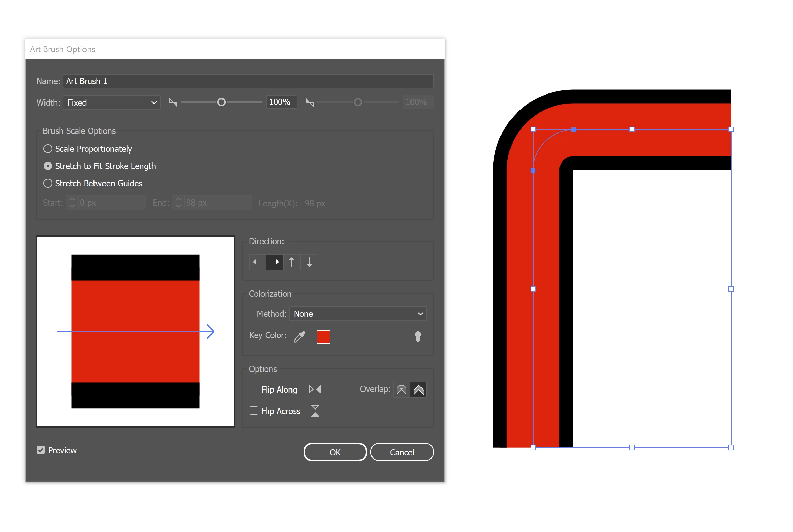Viewport: 793px width, 532px height.
Task: Set brush direction to left arrow
Action: [x=257, y=262]
